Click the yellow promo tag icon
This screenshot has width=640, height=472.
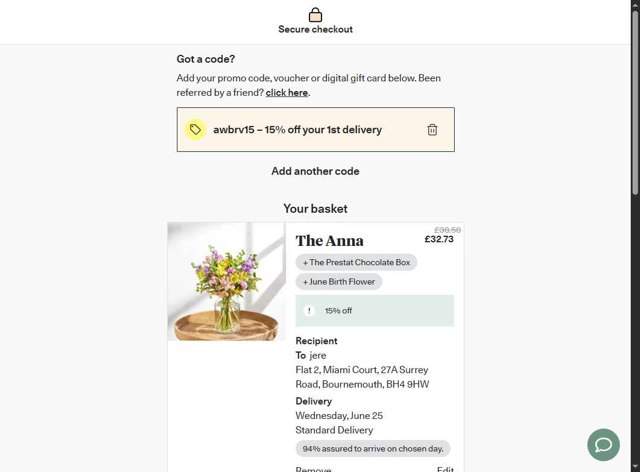click(x=195, y=130)
